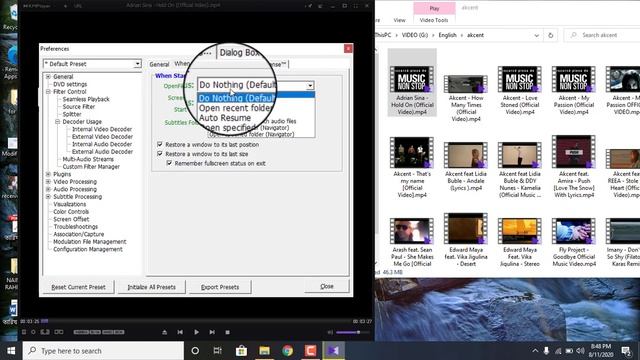The width and height of the screenshot is (640, 360).
Task: Open the battery tray icon
Action: [569, 351]
